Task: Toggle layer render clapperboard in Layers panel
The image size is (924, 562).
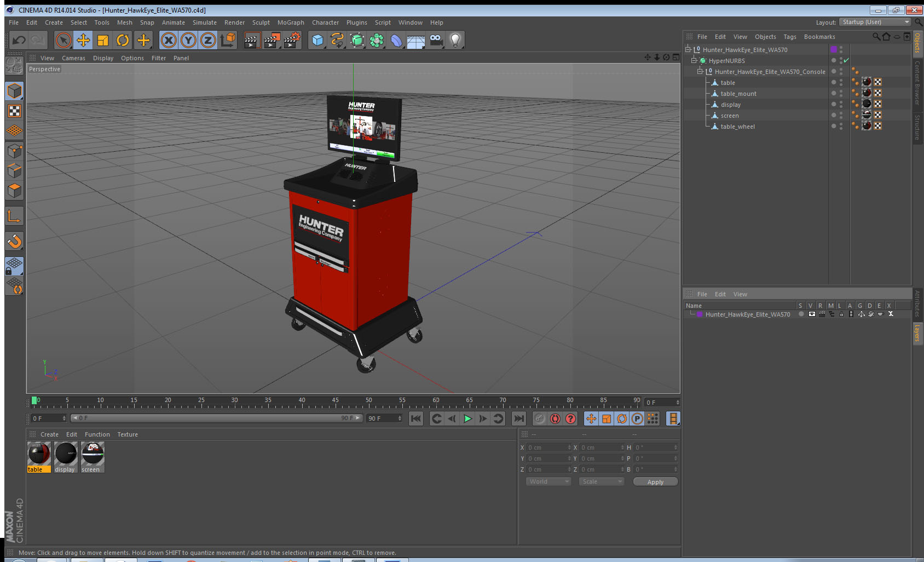Action: coord(822,314)
